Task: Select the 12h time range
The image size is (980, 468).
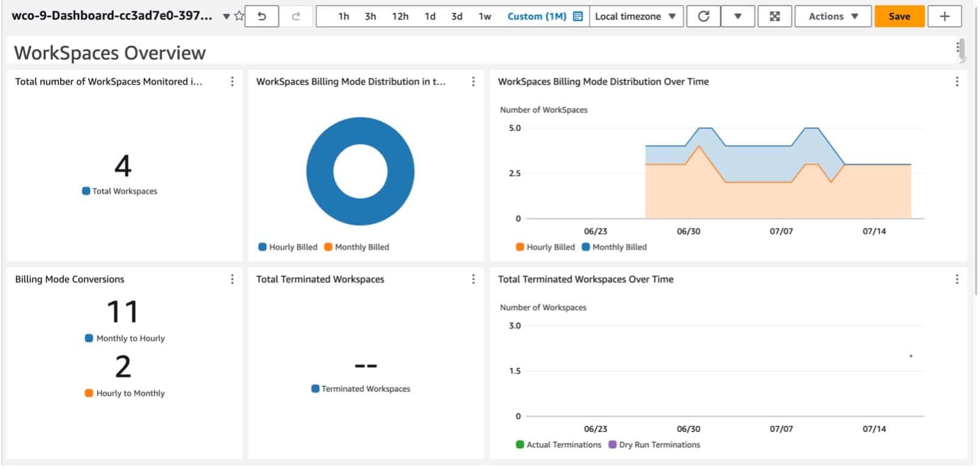Action: (x=400, y=16)
